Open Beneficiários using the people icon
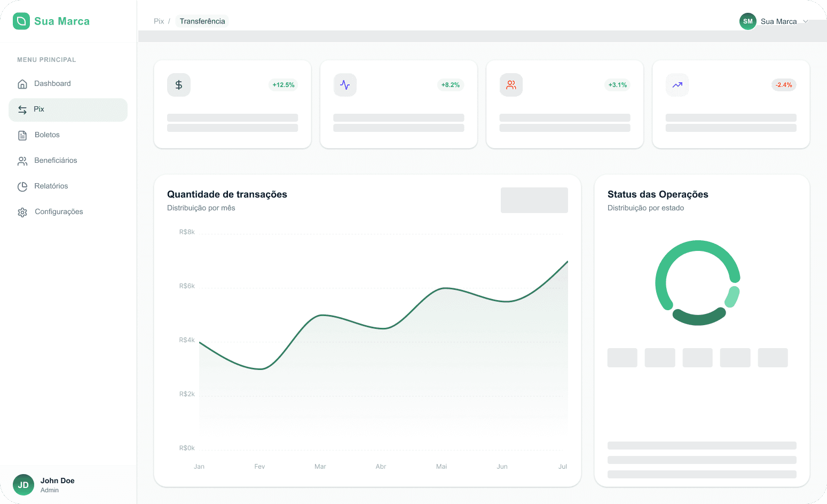The width and height of the screenshot is (827, 504). coord(22,161)
